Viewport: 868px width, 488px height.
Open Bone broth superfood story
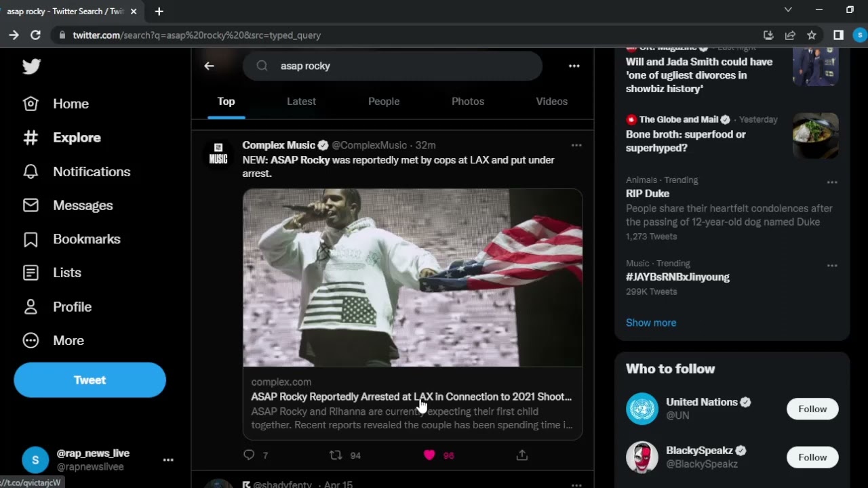[686, 141]
